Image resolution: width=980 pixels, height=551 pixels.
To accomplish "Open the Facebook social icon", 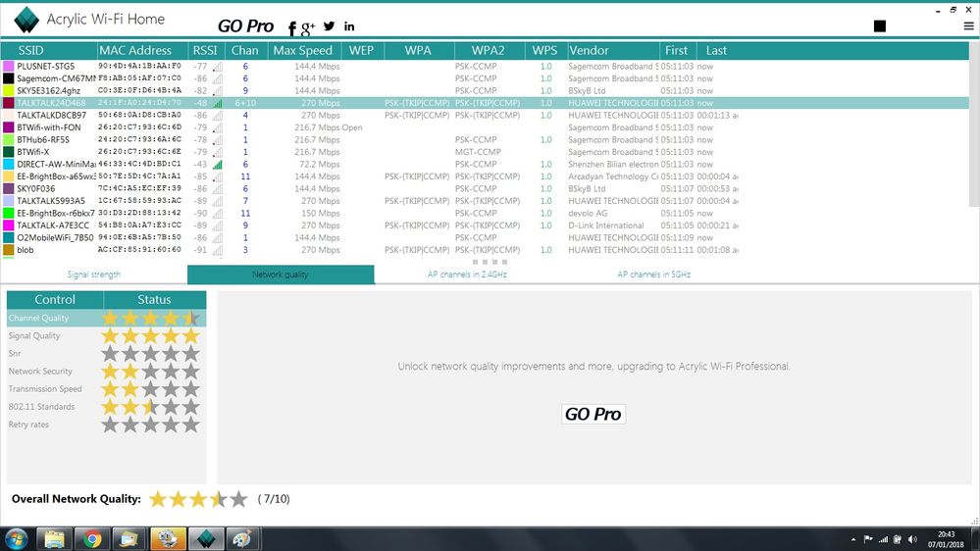I will (292, 27).
